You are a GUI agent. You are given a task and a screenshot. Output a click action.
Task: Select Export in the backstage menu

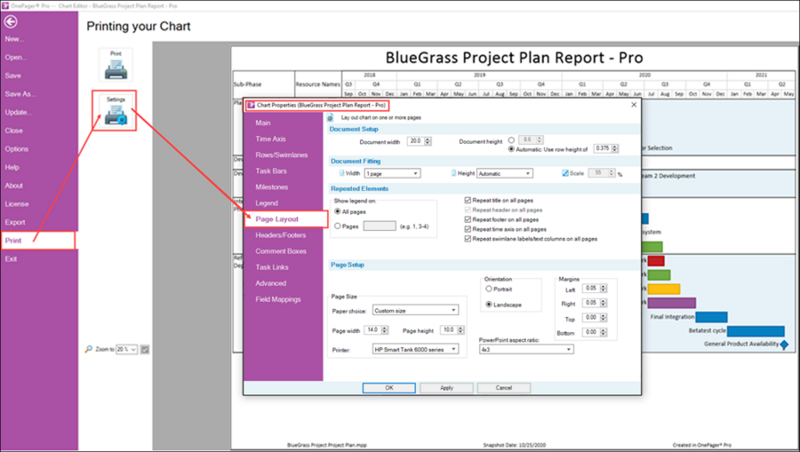pos(15,222)
